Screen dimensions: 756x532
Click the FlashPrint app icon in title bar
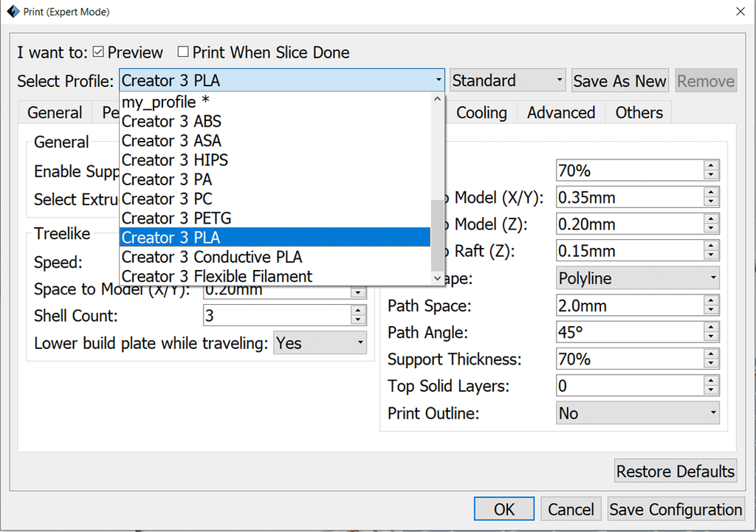point(13,12)
